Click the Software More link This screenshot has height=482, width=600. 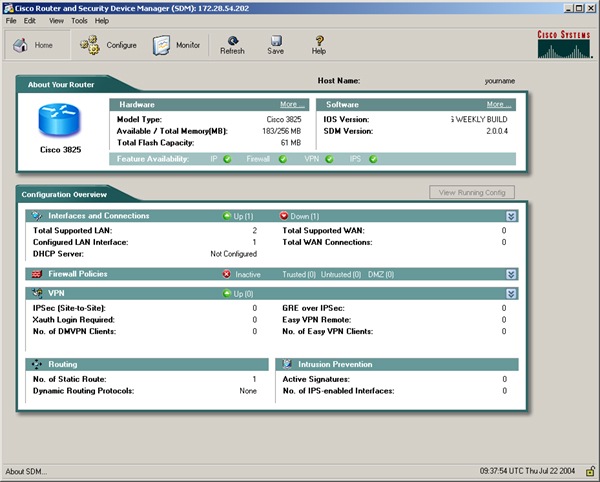click(499, 104)
